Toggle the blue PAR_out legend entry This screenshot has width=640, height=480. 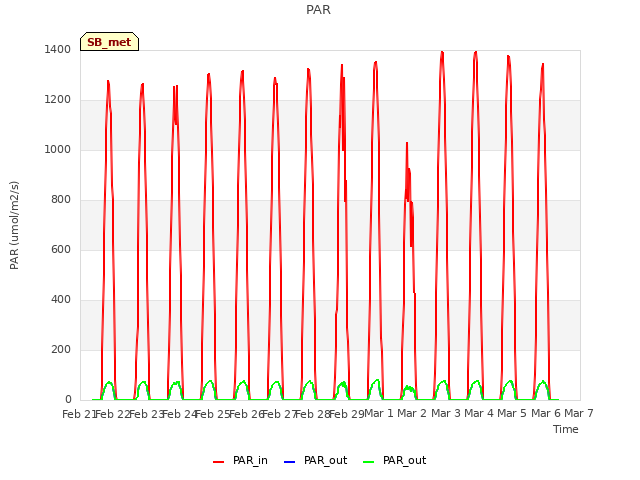(x=315, y=460)
